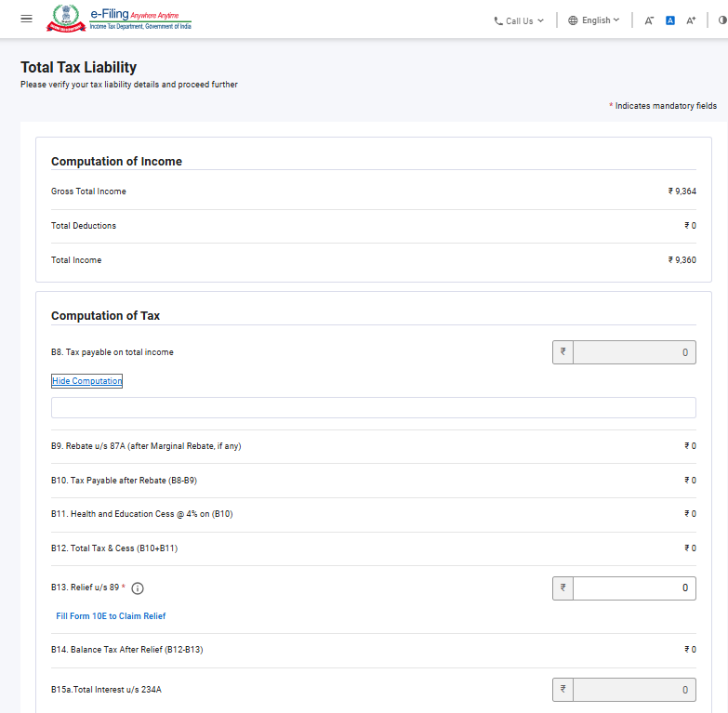This screenshot has width=728, height=713.
Task: Open the hamburger navigation menu
Action: coord(26,20)
